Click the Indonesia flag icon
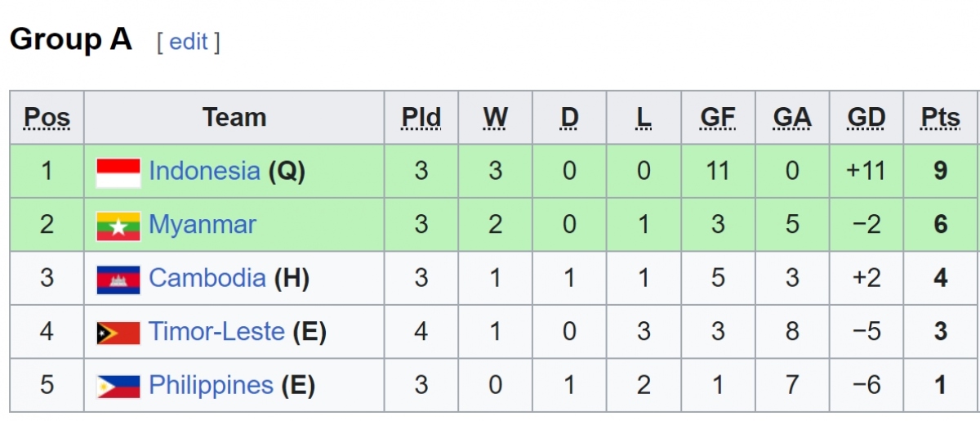 [118, 172]
